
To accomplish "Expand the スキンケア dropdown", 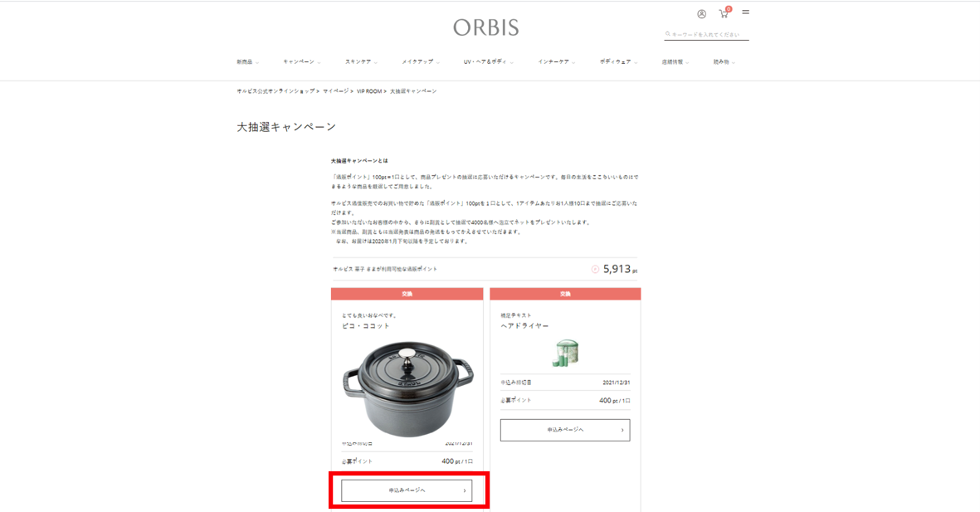I will point(361,62).
